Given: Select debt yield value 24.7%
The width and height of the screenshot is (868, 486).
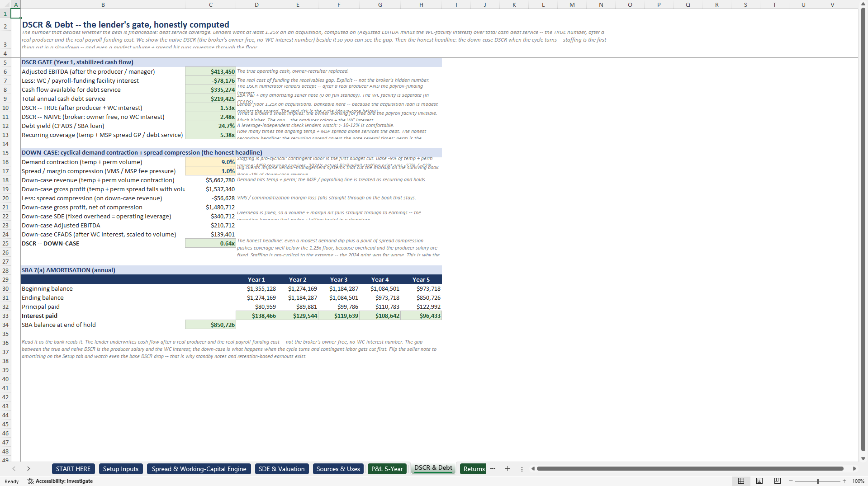Looking at the screenshot, I should click(x=211, y=126).
